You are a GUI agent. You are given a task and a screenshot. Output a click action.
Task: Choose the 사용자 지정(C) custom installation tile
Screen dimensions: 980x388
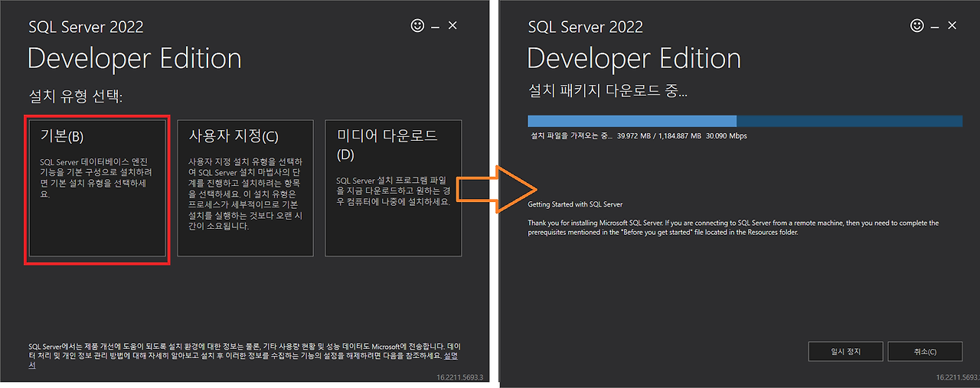pos(246,187)
